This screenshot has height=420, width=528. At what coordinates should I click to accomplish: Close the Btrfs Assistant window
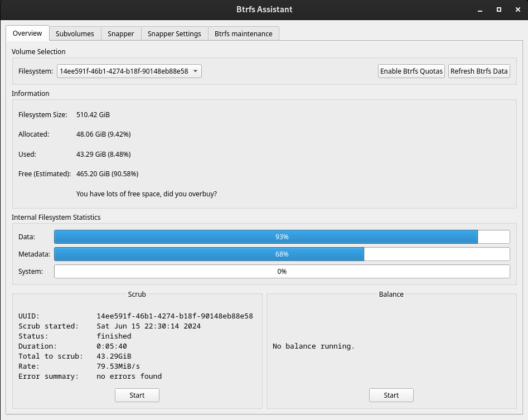tap(518, 10)
